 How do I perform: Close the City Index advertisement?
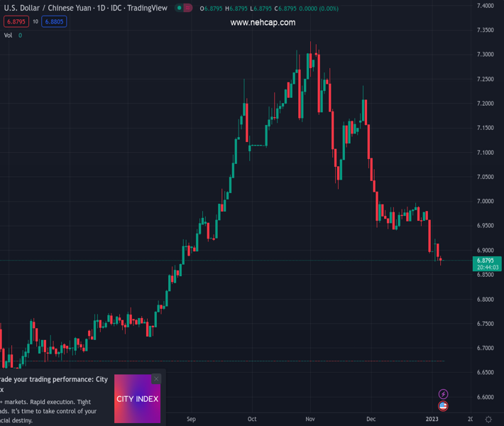[156, 379]
